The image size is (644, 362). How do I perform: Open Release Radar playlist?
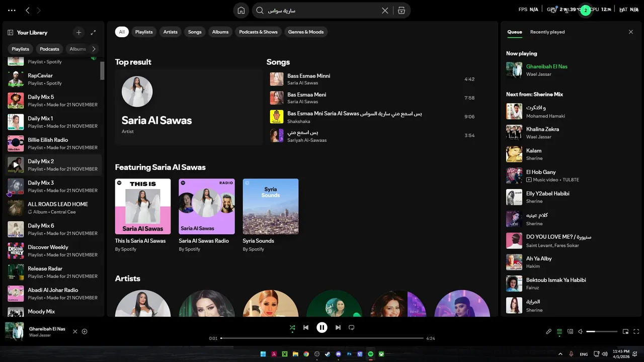(54, 272)
